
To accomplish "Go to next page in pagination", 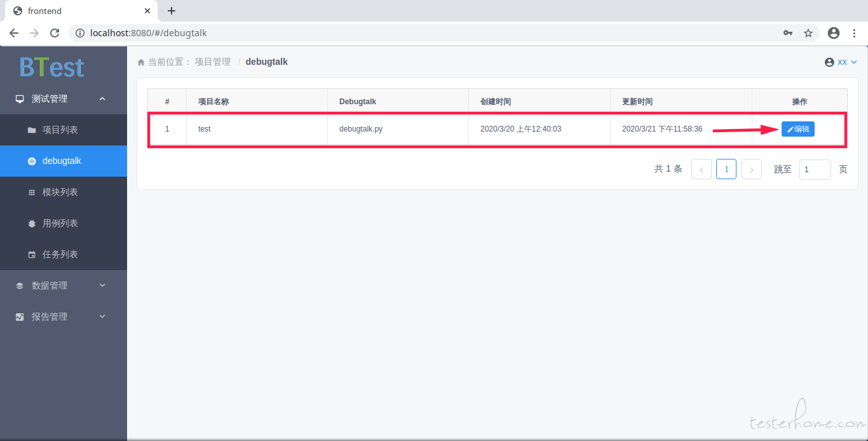I will [x=752, y=169].
